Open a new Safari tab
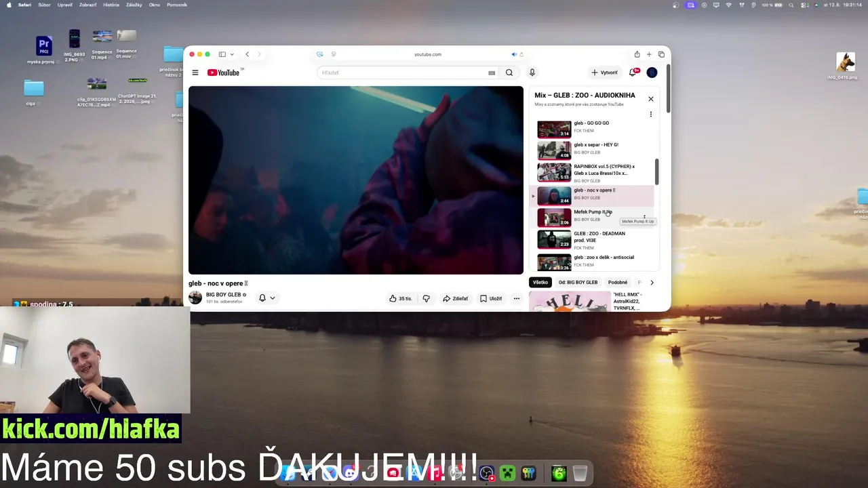Image resolution: width=868 pixels, height=488 pixels. [x=649, y=54]
